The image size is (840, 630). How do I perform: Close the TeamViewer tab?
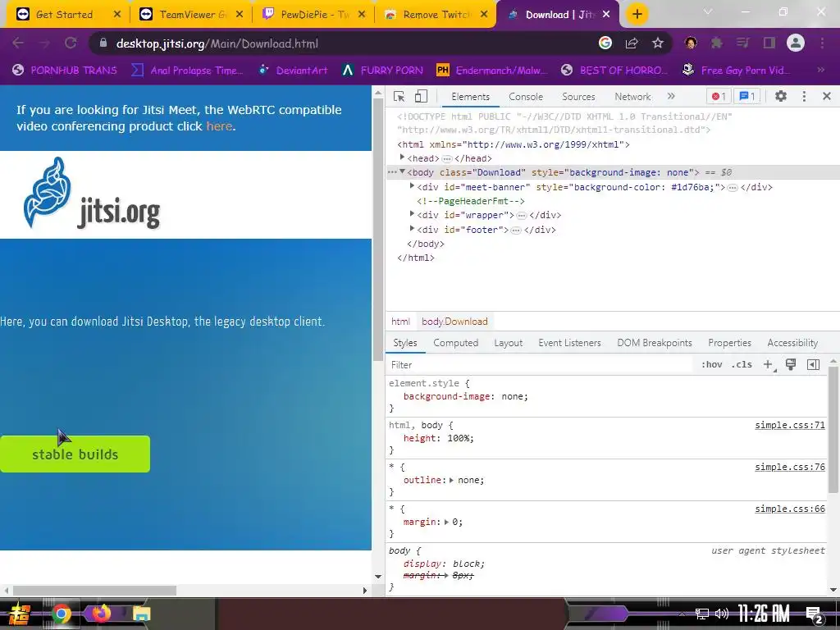240,15
